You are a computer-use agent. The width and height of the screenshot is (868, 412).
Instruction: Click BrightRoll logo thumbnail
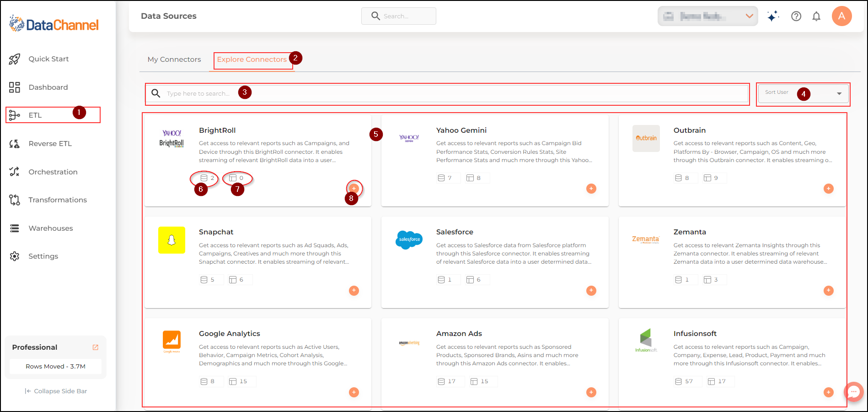coord(171,138)
